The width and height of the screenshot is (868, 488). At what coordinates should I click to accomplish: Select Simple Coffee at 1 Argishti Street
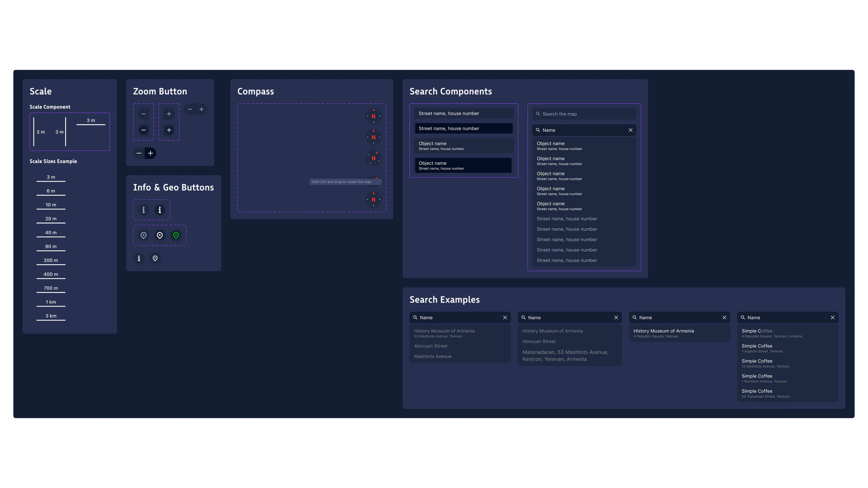[x=787, y=348]
